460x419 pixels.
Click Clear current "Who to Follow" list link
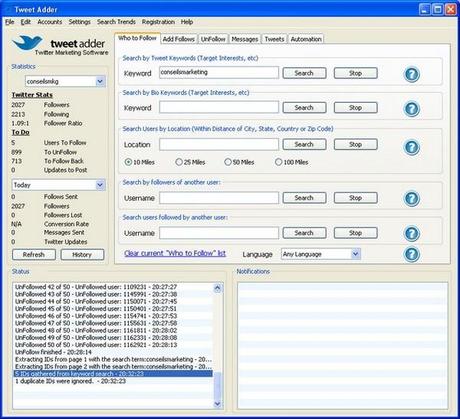pyautogui.click(x=175, y=253)
